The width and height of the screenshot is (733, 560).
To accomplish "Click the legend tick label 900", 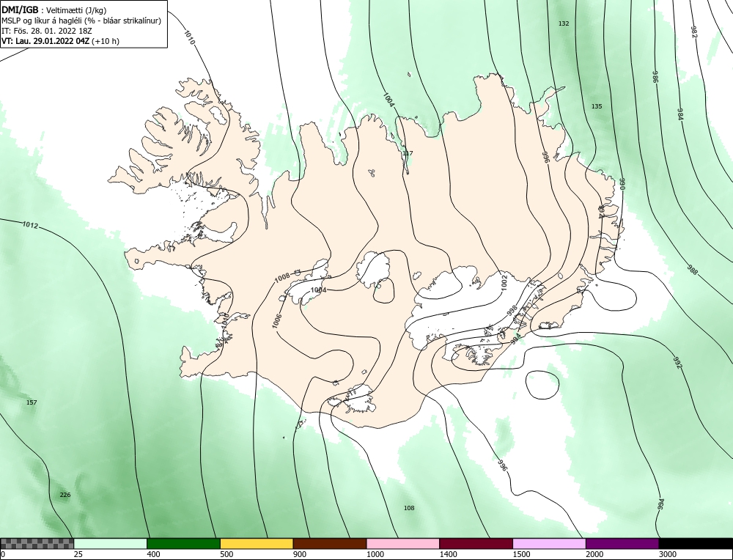I will (300, 554).
